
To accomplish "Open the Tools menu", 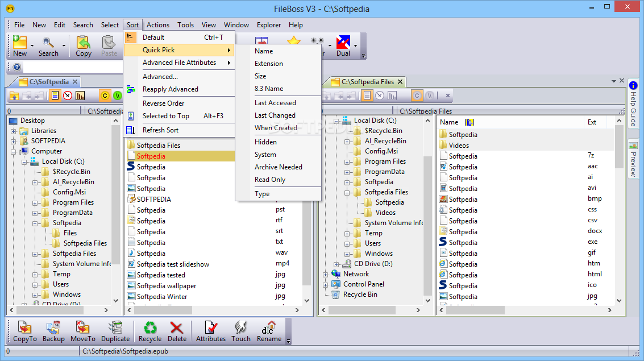I will click(186, 25).
